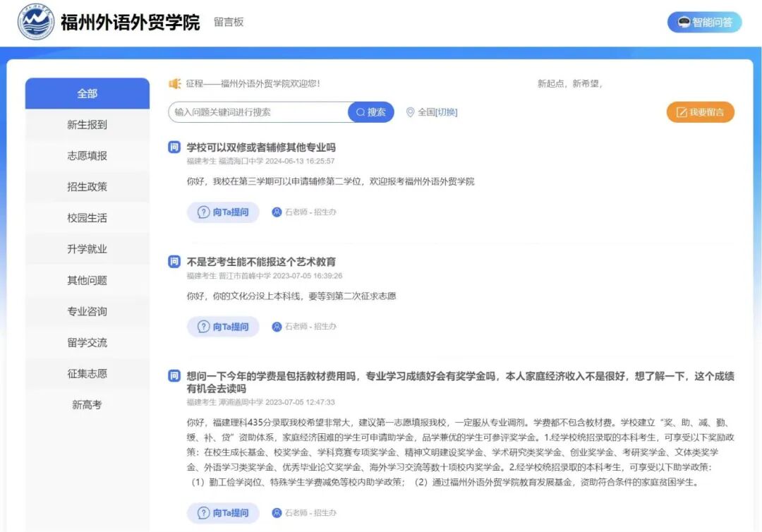Viewport: 762px width, 532px height.
Task: Click the 福州外语外贸学院 title text
Action: pos(131,23)
